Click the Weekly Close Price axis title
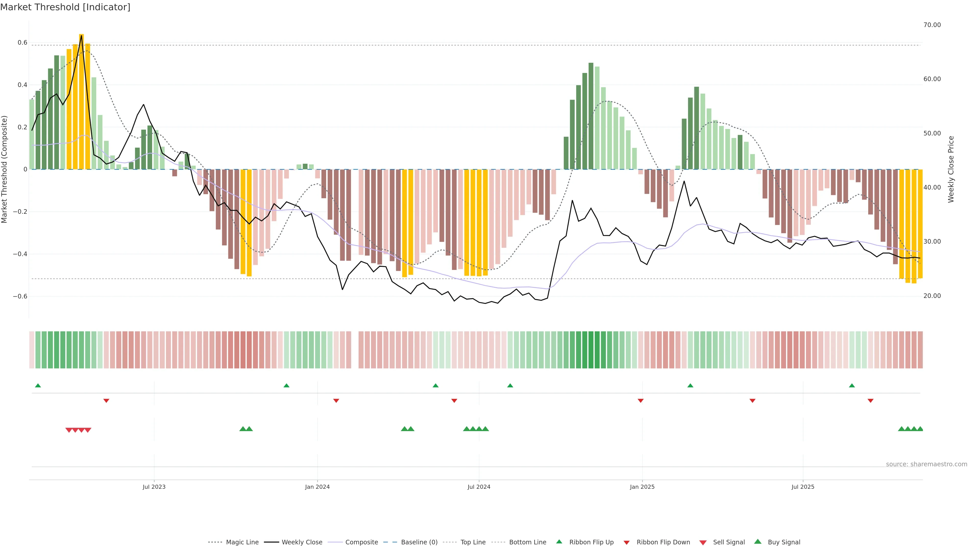Image resolution: width=980 pixels, height=551 pixels. 951,169
